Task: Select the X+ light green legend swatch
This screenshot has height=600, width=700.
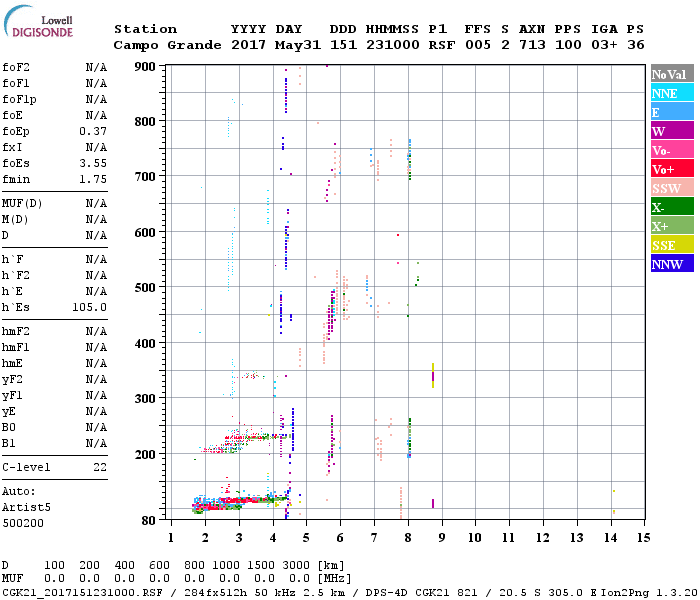Action: [x=672, y=225]
